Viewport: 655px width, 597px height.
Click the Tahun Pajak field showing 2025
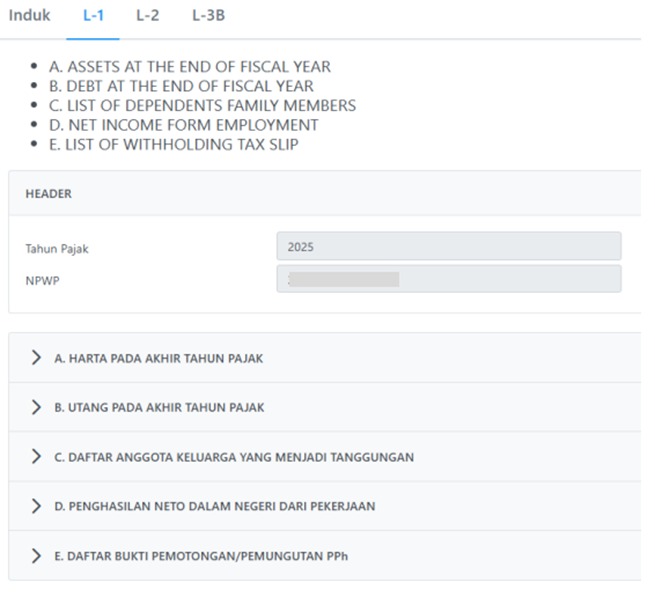click(448, 246)
